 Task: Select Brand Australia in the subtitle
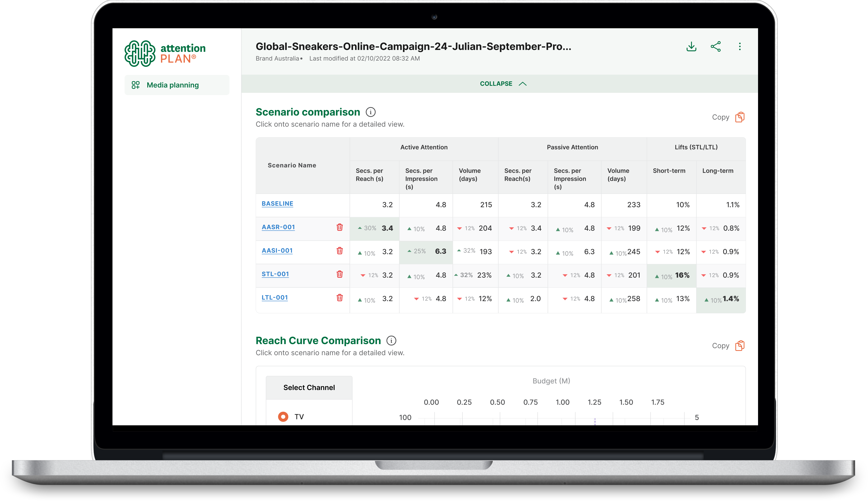pos(277,59)
